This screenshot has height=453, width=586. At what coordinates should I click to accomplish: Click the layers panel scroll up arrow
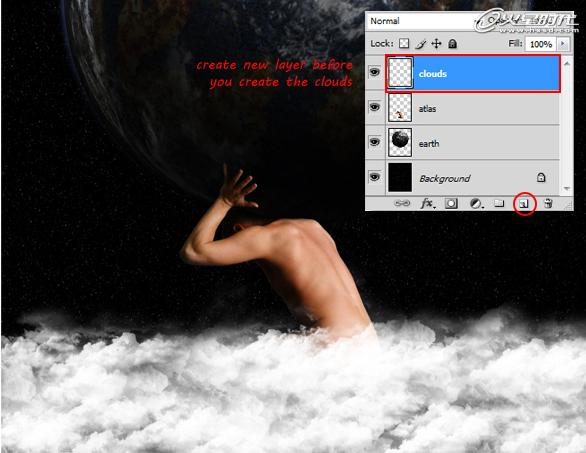tap(567, 64)
